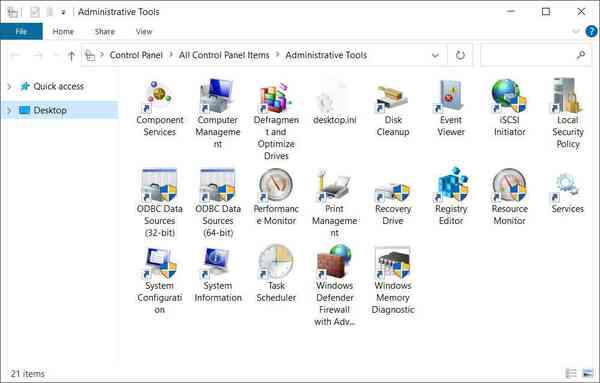Image resolution: width=600 pixels, height=383 pixels.
Task: Go up one folder level
Action: tap(71, 56)
